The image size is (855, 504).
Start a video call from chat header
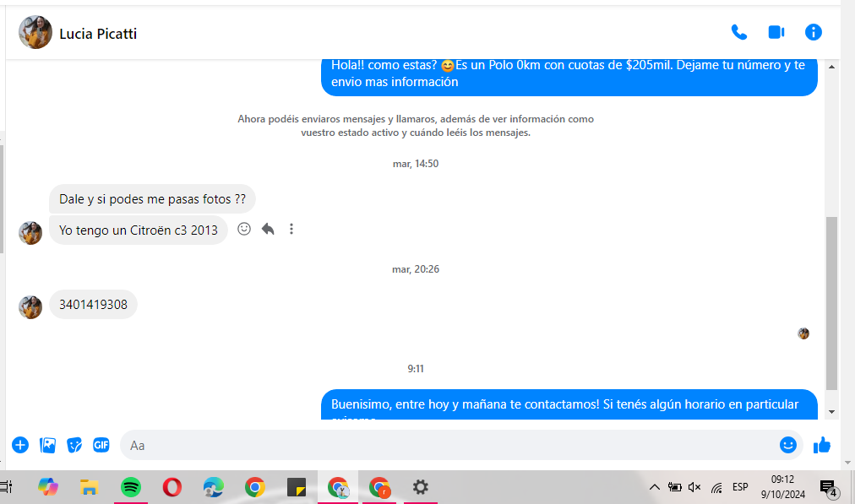(776, 33)
